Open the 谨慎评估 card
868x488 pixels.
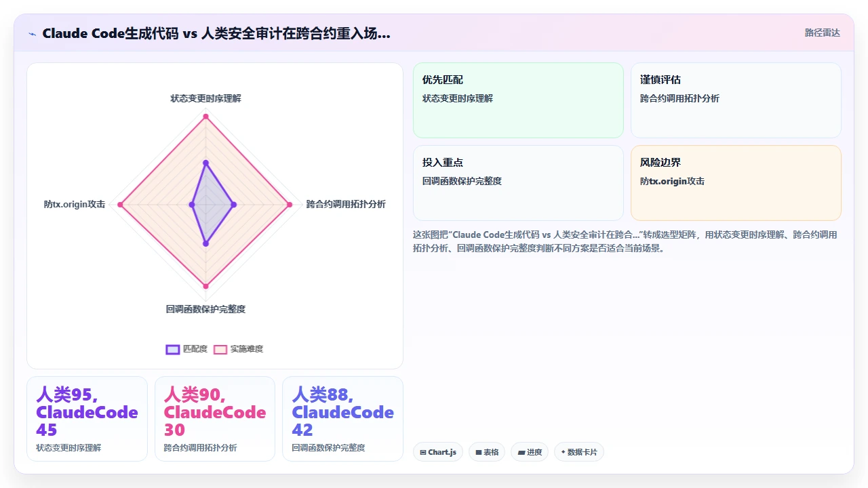736,100
